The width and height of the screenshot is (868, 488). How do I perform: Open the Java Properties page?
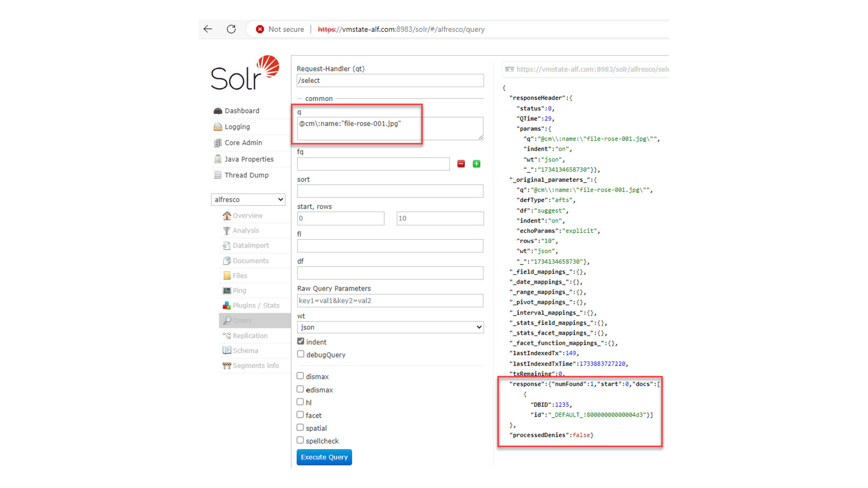(x=249, y=159)
